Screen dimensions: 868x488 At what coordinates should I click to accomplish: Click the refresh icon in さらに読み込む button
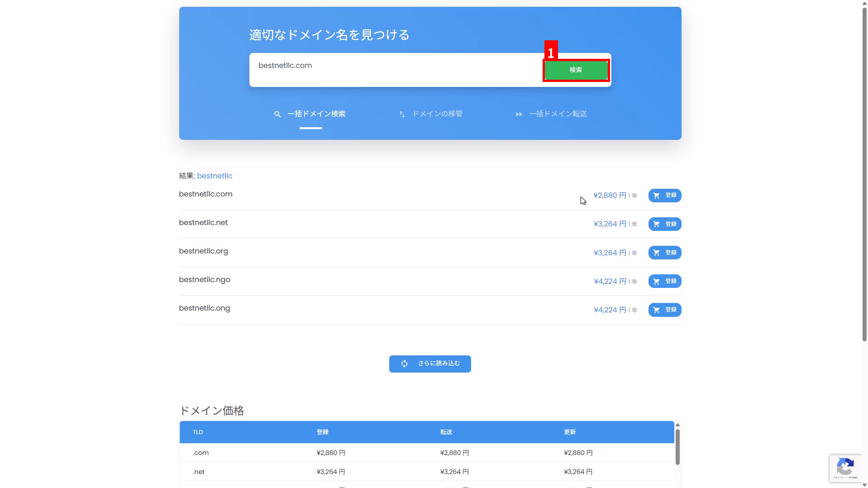[405, 364]
